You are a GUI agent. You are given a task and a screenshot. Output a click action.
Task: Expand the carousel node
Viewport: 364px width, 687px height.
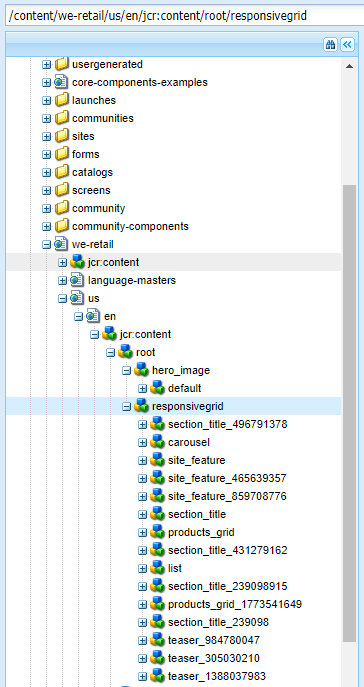point(142,443)
